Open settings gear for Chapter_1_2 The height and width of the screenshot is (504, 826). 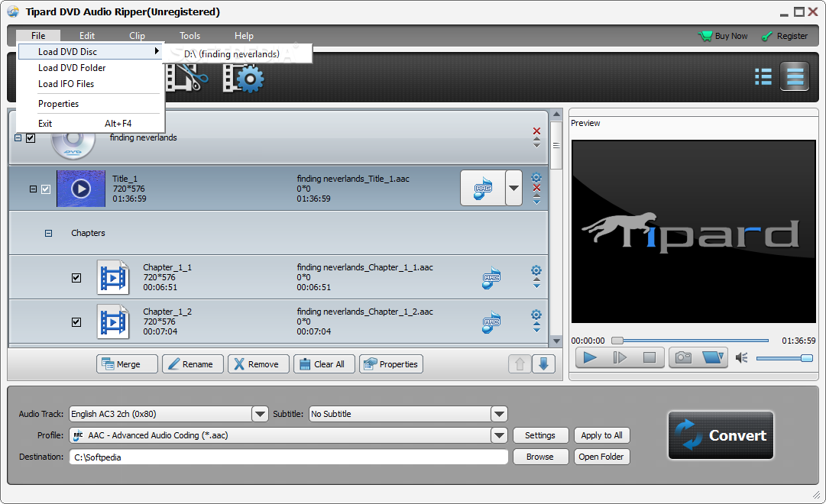click(x=536, y=315)
